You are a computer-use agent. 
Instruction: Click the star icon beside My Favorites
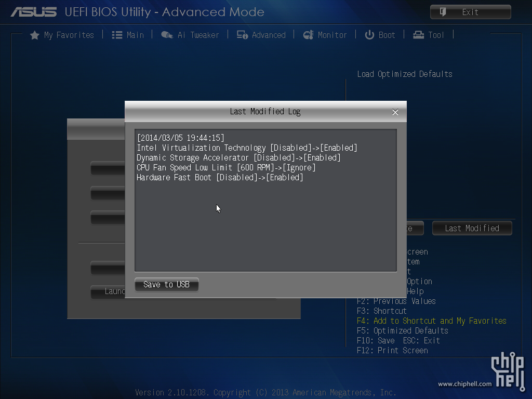point(35,35)
